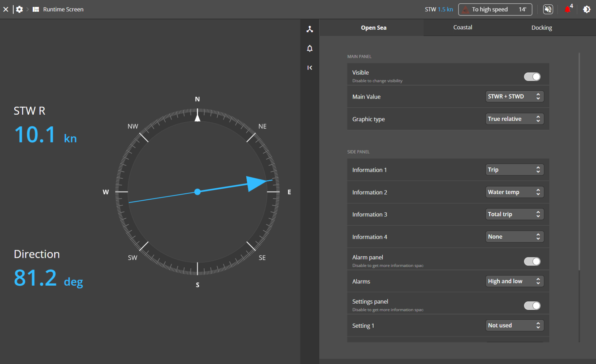Click the compass N label
Screen dimensions: 596x364
coord(197,99)
